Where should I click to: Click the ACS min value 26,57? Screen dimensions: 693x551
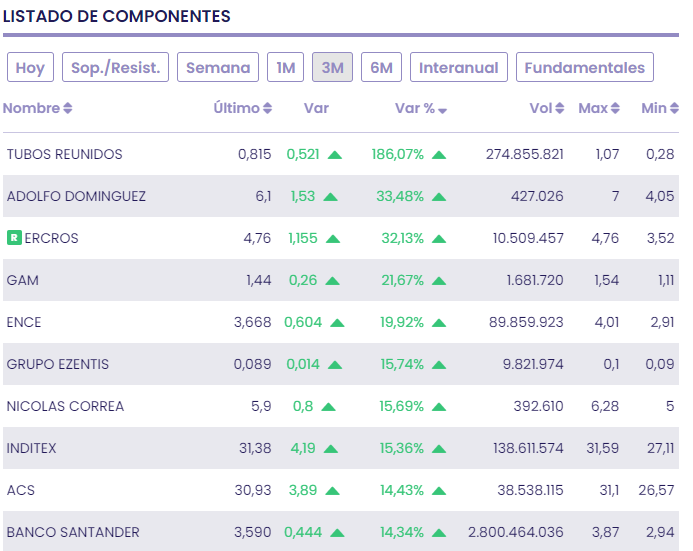(x=656, y=490)
